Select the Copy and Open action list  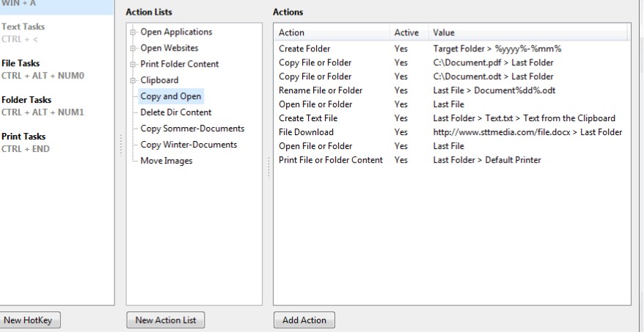(x=171, y=96)
